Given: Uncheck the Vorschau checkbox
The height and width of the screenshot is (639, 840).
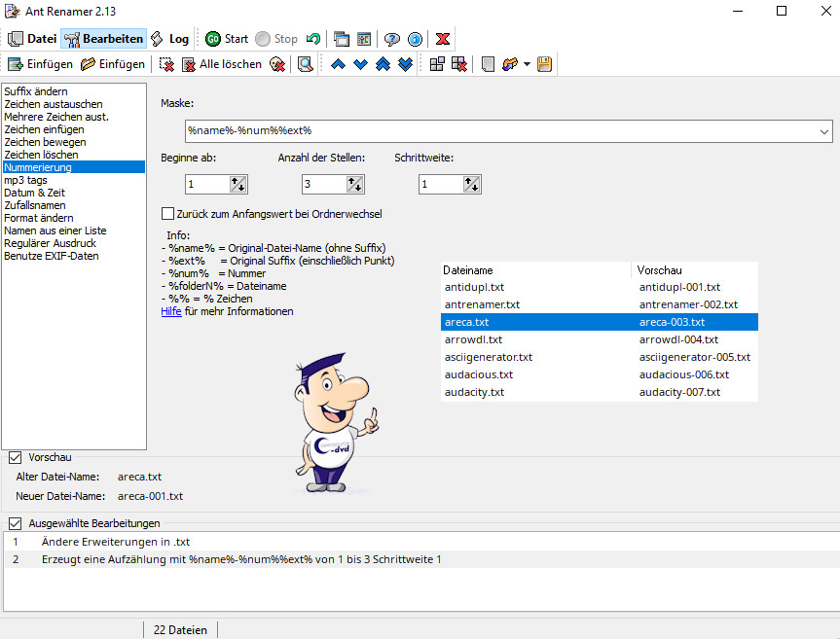Looking at the screenshot, I should (x=16, y=457).
